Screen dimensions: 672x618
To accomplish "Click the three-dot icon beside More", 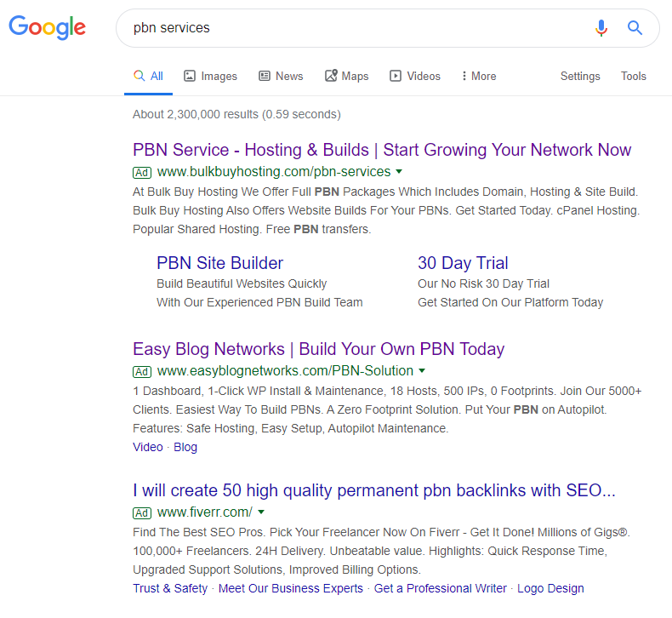I will tap(464, 76).
